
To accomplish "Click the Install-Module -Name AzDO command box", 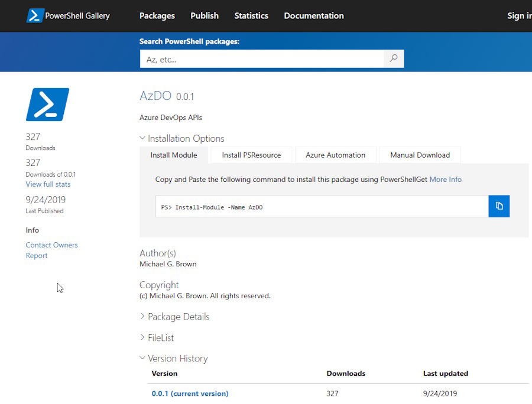I will tap(322, 206).
